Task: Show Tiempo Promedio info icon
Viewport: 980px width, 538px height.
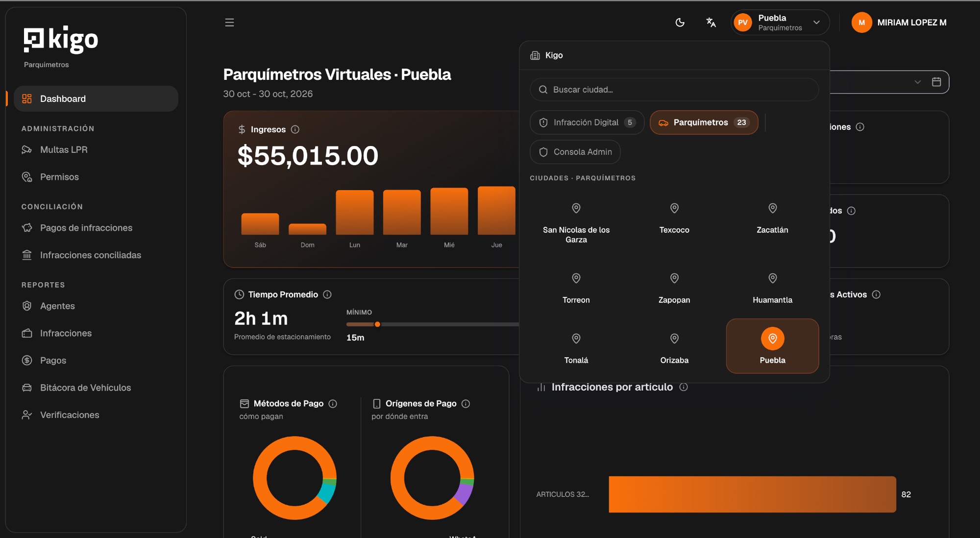Action: [x=327, y=294]
